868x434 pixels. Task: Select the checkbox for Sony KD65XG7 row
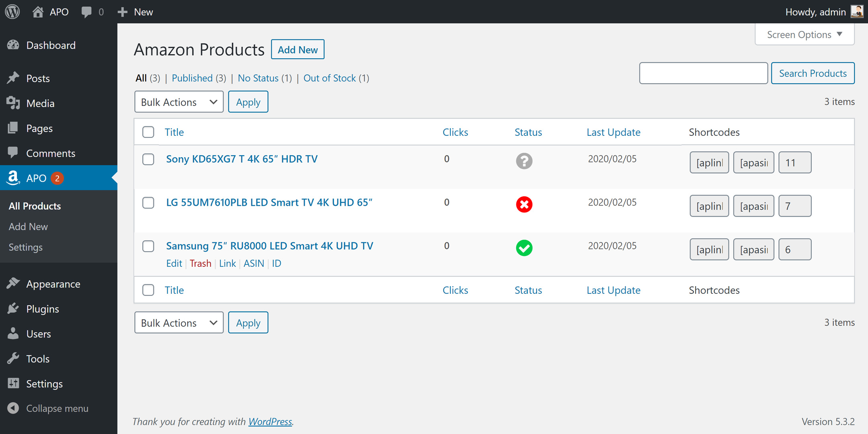coord(148,159)
